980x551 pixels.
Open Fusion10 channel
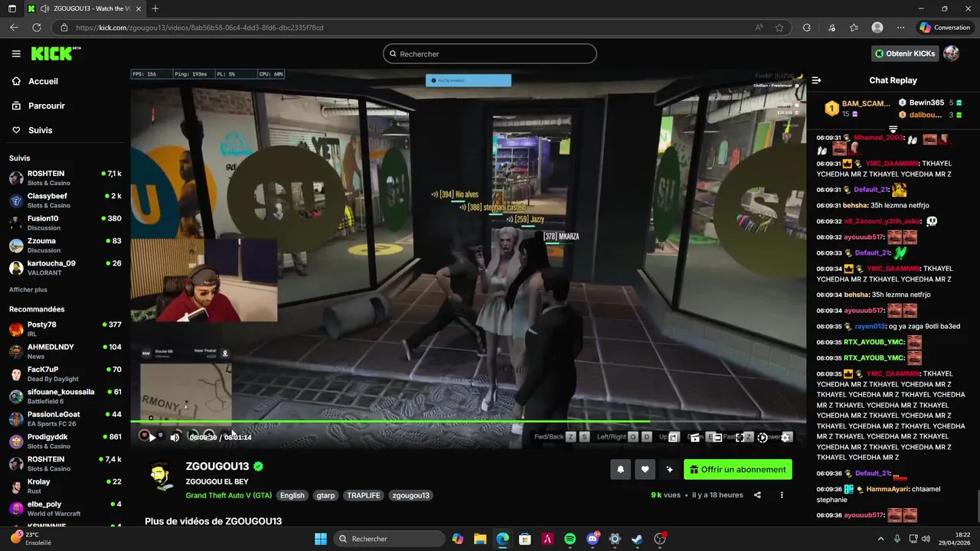(65, 223)
